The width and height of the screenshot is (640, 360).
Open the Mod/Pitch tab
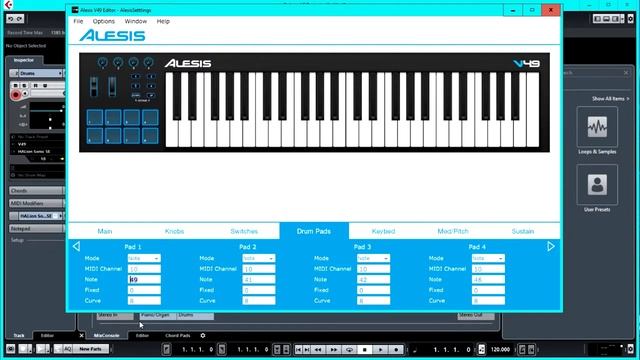click(x=453, y=231)
